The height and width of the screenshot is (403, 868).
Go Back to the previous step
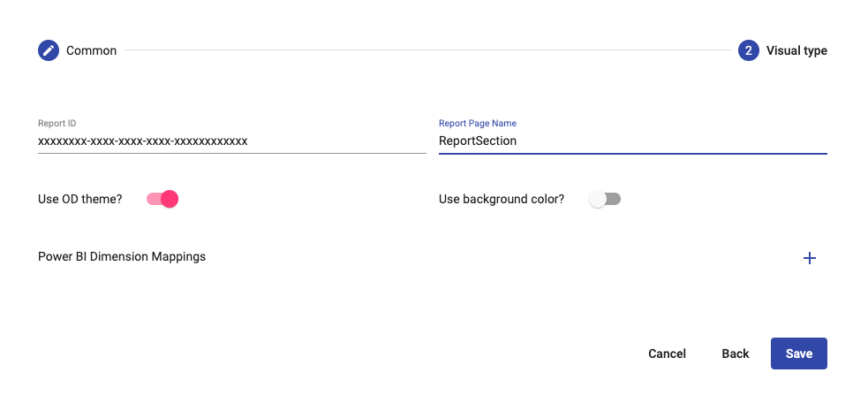[736, 354]
